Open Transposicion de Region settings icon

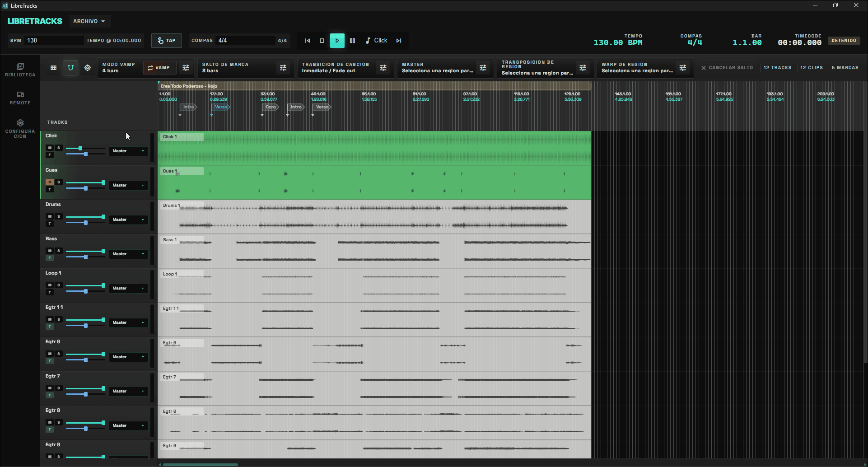[583, 68]
